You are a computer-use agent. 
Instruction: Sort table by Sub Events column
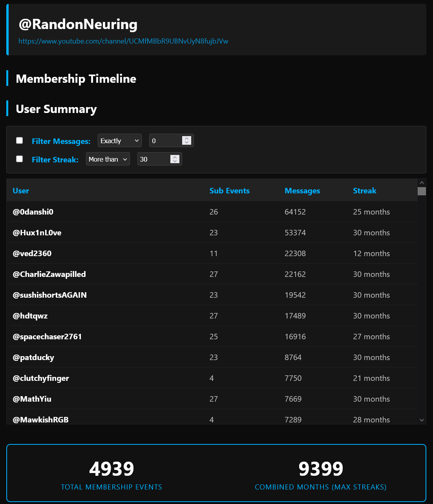pyautogui.click(x=230, y=191)
